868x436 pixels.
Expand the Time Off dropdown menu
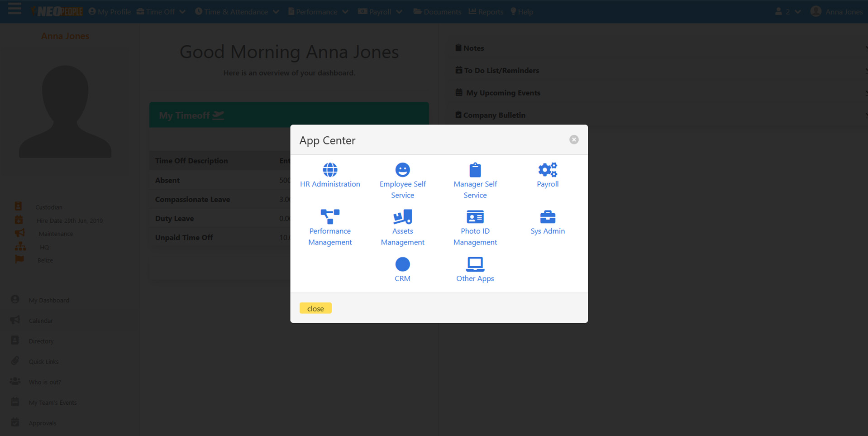tap(161, 12)
